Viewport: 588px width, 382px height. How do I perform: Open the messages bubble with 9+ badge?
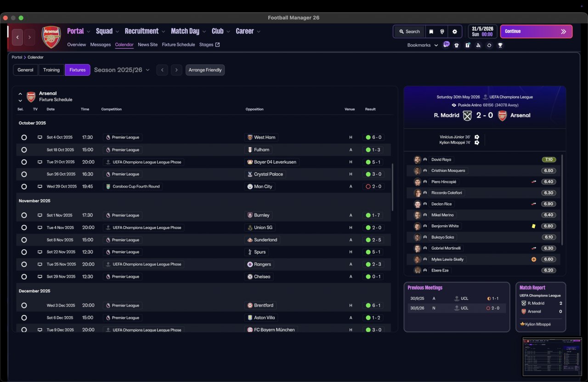click(x=446, y=45)
